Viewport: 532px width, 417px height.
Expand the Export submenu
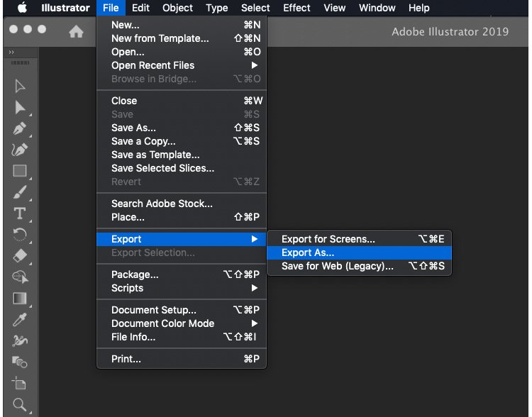coord(182,239)
